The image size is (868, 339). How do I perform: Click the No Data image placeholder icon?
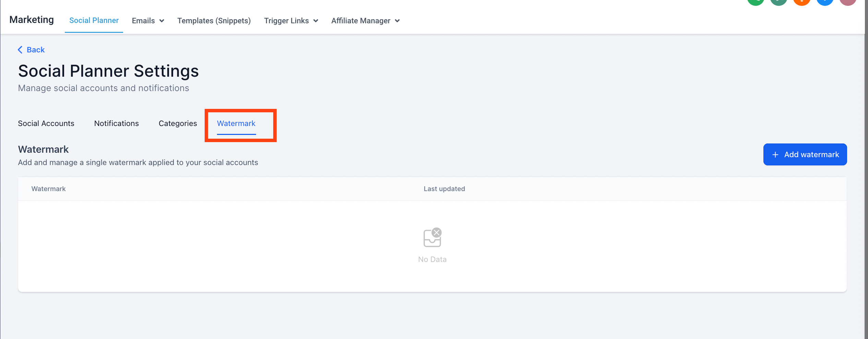coord(432,237)
